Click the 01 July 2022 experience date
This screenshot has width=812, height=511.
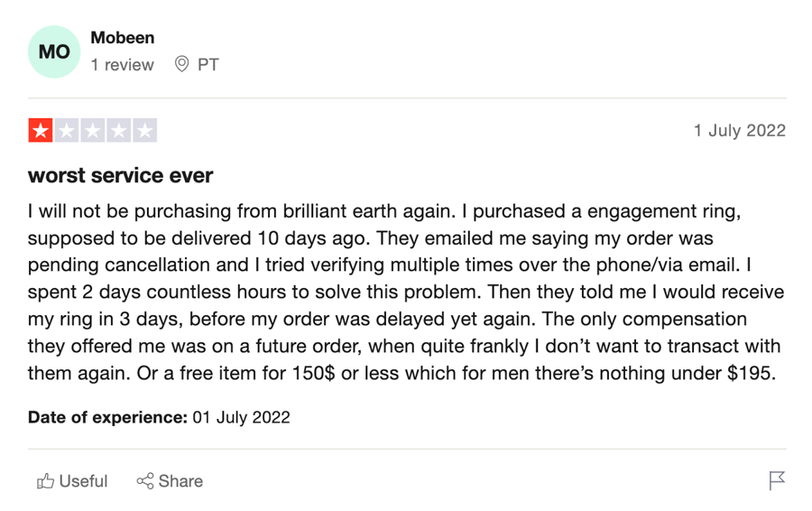[x=241, y=417]
